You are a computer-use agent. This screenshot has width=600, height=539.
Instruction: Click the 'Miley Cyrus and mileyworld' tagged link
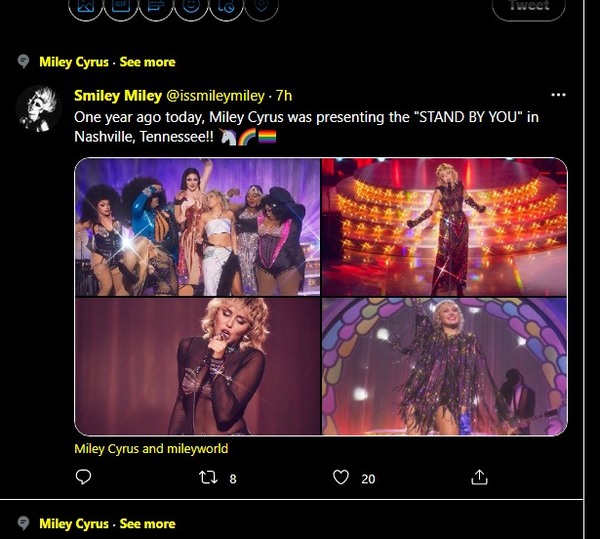(151, 449)
